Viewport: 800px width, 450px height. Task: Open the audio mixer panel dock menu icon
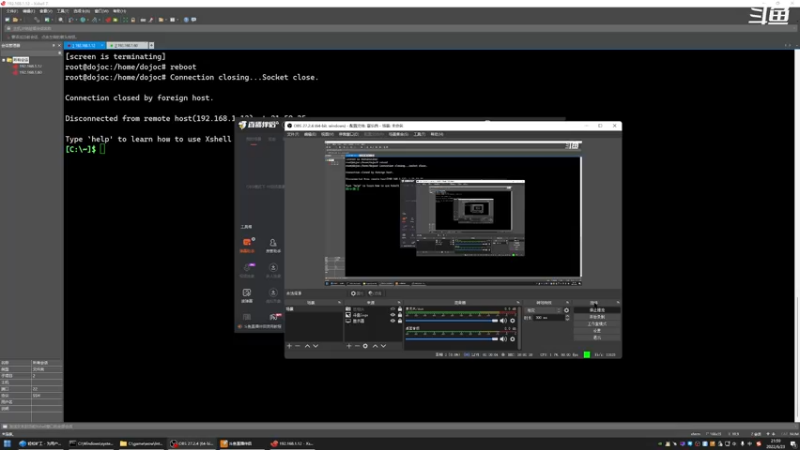pyautogui.click(x=518, y=303)
